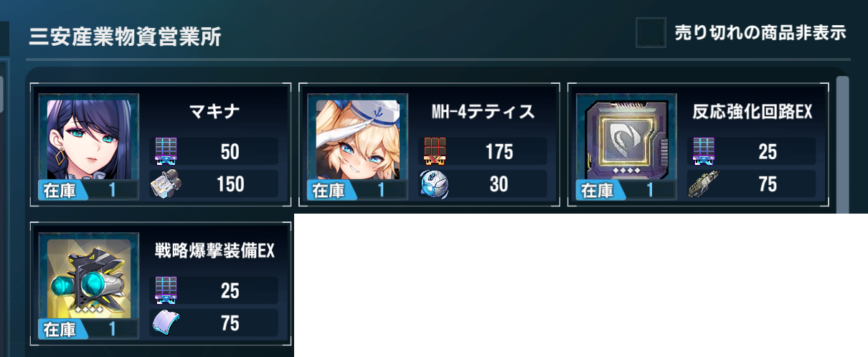Click the robot parts icon beside 150
868x357 pixels.
pyautogui.click(x=166, y=184)
